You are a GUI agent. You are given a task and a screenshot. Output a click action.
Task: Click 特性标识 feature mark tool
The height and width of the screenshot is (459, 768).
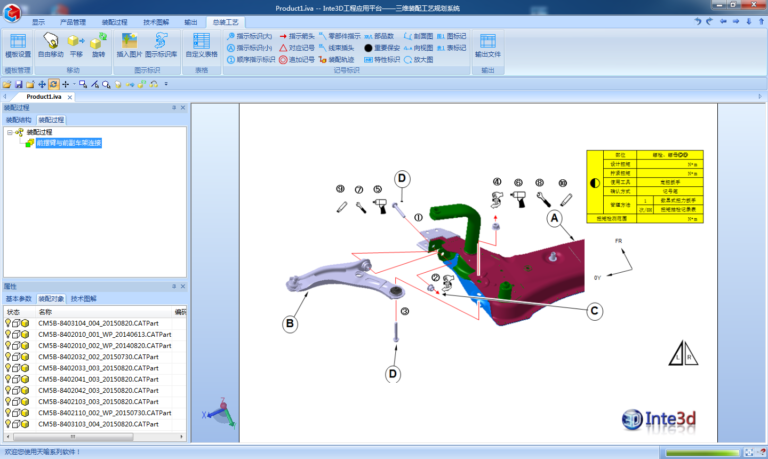click(382, 60)
